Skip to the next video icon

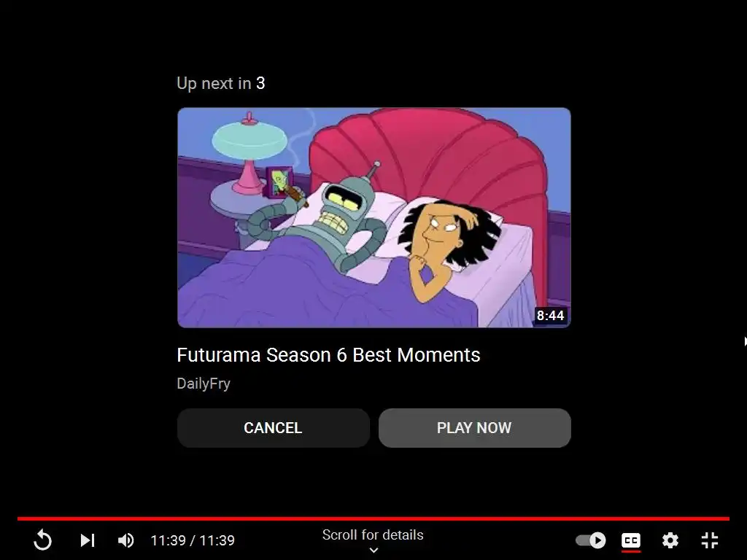coord(88,540)
